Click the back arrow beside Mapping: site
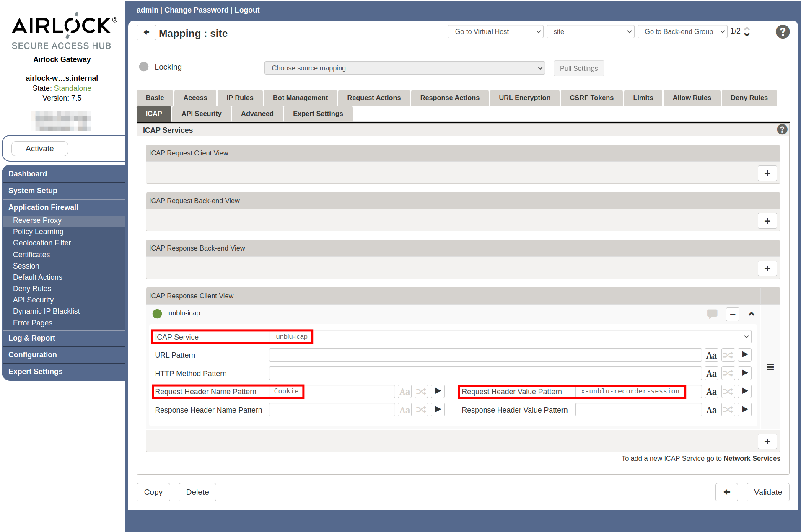Screen dimensions: 801x532 coord(146,32)
